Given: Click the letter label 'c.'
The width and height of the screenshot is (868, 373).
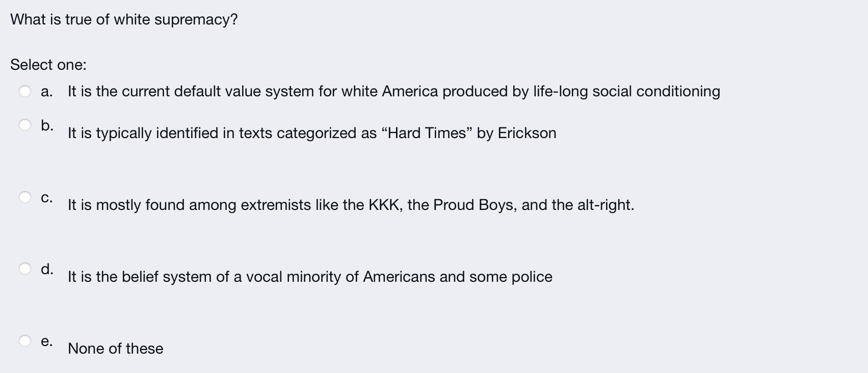Looking at the screenshot, I should tap(46, 198).
